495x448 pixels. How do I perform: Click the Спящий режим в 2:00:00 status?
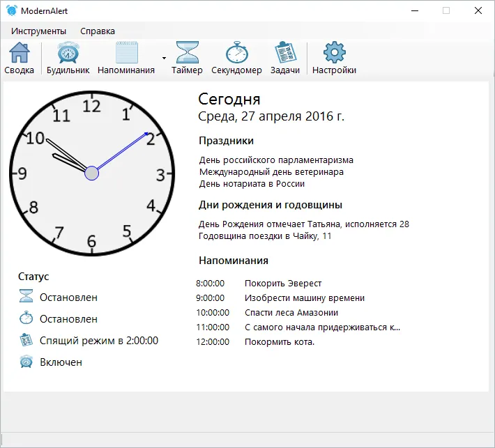pyautogui.click(x=98, y=340)
